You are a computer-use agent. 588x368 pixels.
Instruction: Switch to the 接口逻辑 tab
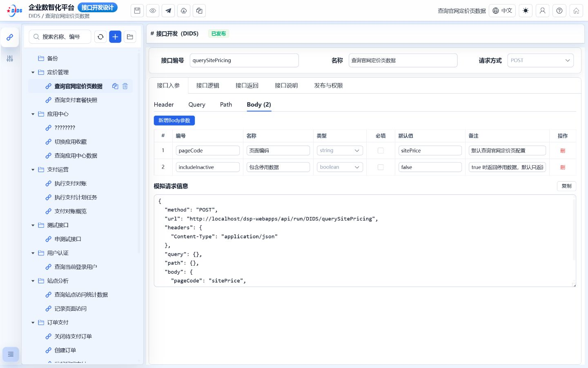207,85
